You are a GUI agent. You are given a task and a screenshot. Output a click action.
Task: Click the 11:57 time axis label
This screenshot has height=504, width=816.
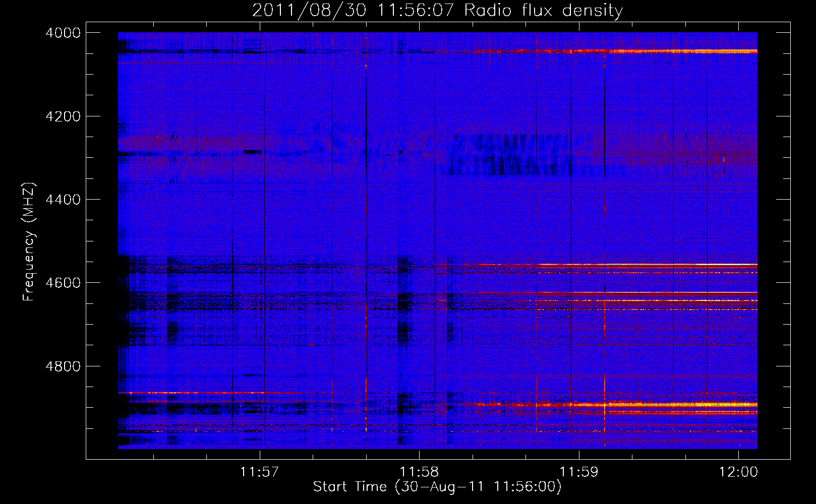click(259, 472)
